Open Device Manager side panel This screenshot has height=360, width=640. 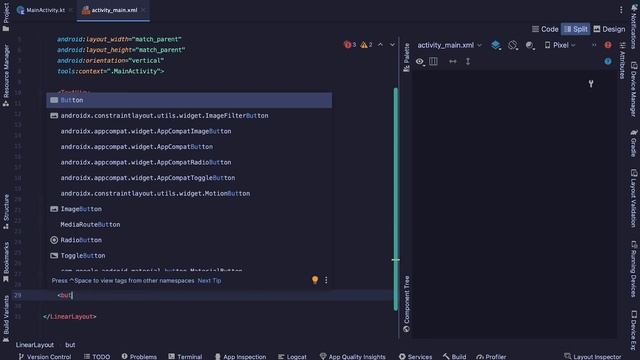click(x=633, y=89)
